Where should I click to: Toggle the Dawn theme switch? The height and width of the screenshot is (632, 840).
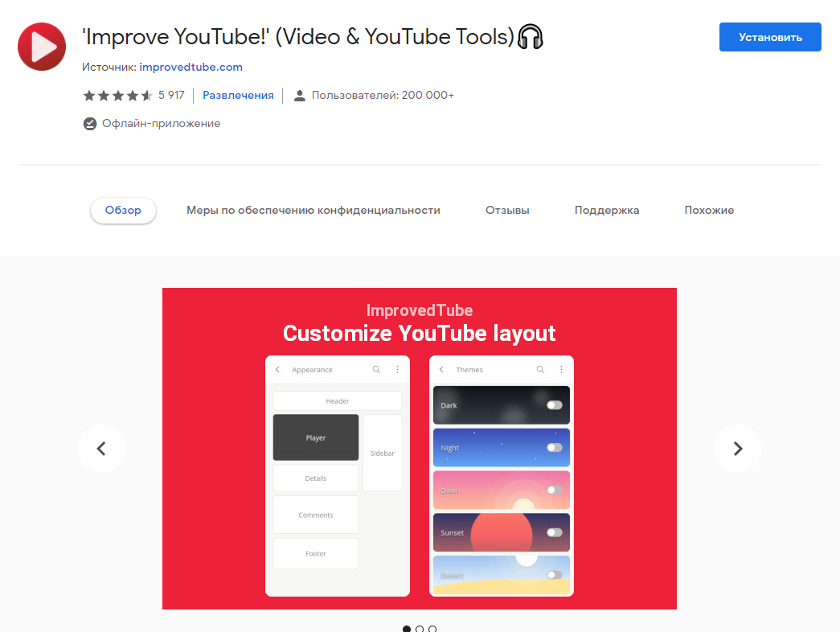pyautogui.click(x=555, y=490)
